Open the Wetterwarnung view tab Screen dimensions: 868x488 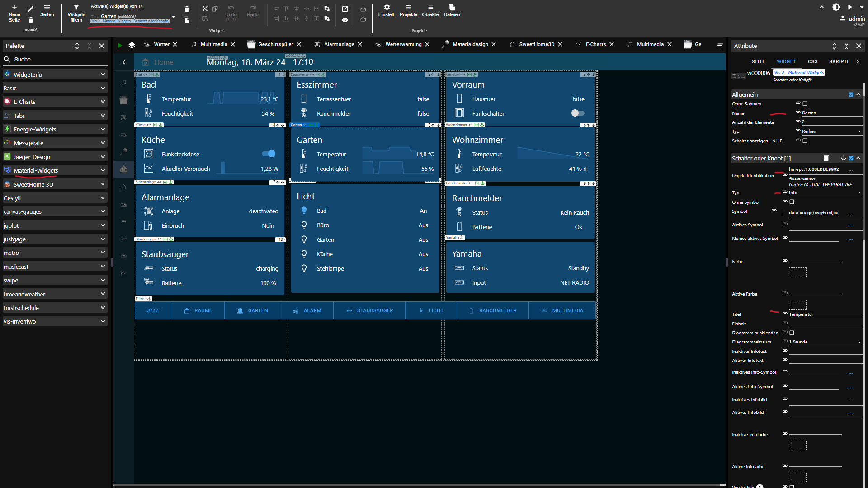point(403,44)
